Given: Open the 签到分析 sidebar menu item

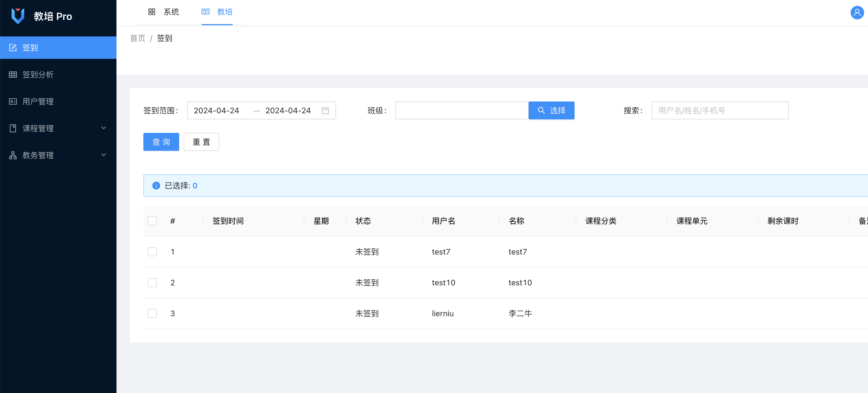Looking at the screenshot, I should [58, 75].
